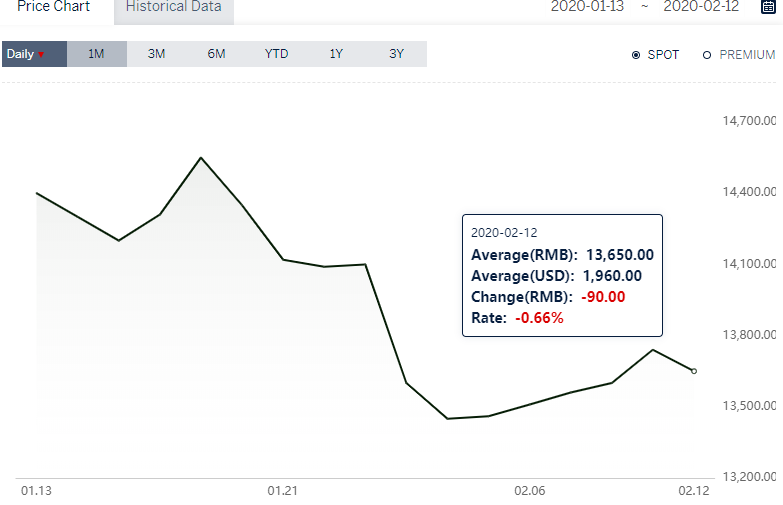The width and height of the screenshot is (783, 505).
Task: Switch to the Historical Data tab
Action: (x=174, y=9)
